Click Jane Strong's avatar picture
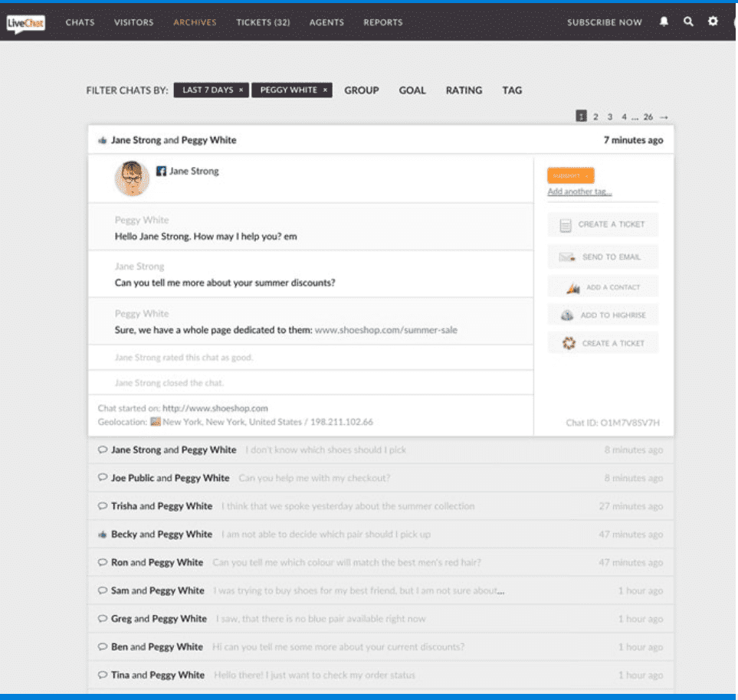This screenshot has width=738, height=700. pyautogui.click(x=132, y=178)
